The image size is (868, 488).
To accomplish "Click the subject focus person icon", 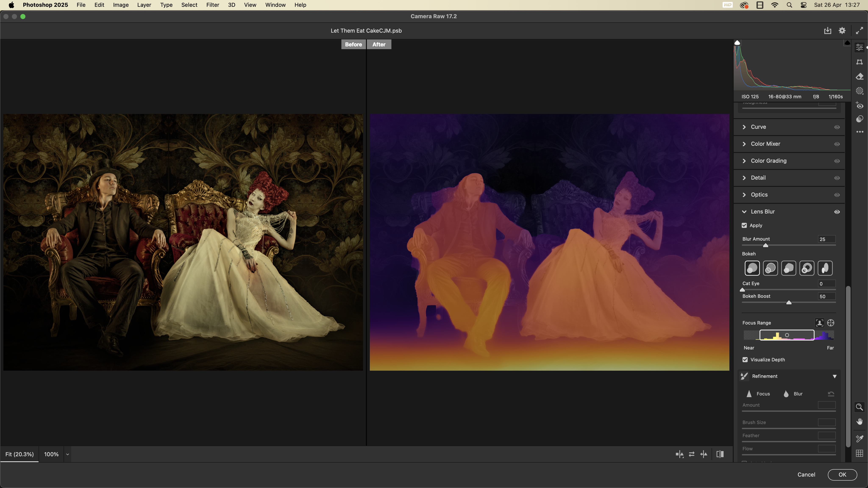I will pyautogui.click(x=819, y=323).
